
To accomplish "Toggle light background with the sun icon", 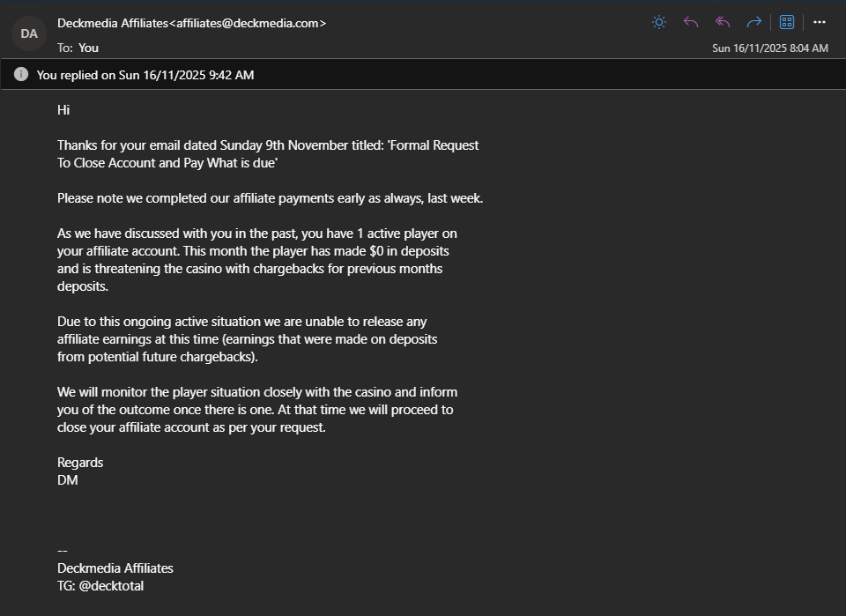I will tap(658, 22).
